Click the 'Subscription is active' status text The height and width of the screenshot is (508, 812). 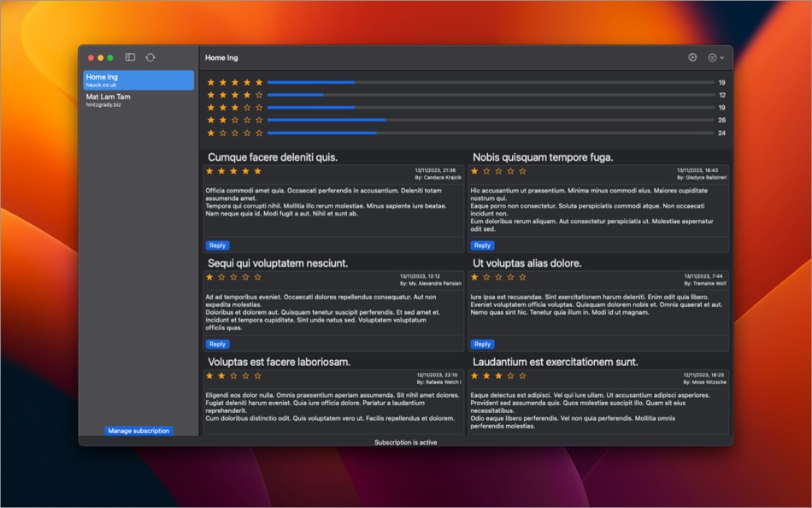tap(404, 442)
